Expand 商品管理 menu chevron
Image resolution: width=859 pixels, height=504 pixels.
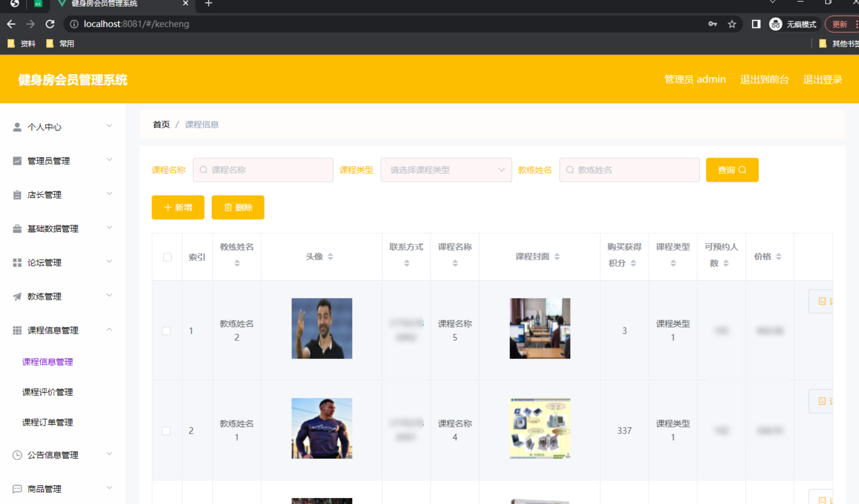click(109, 488)
